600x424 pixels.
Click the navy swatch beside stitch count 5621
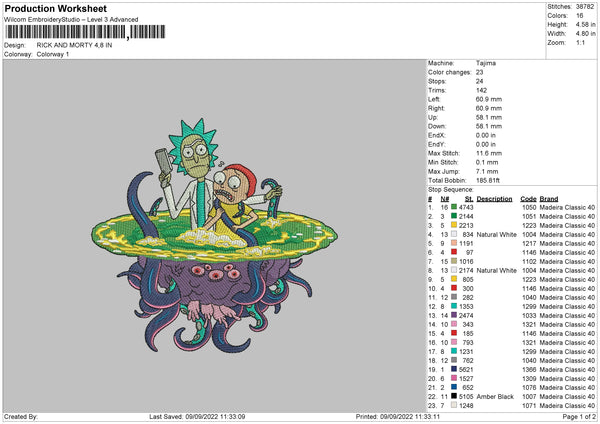click(454, 369)
